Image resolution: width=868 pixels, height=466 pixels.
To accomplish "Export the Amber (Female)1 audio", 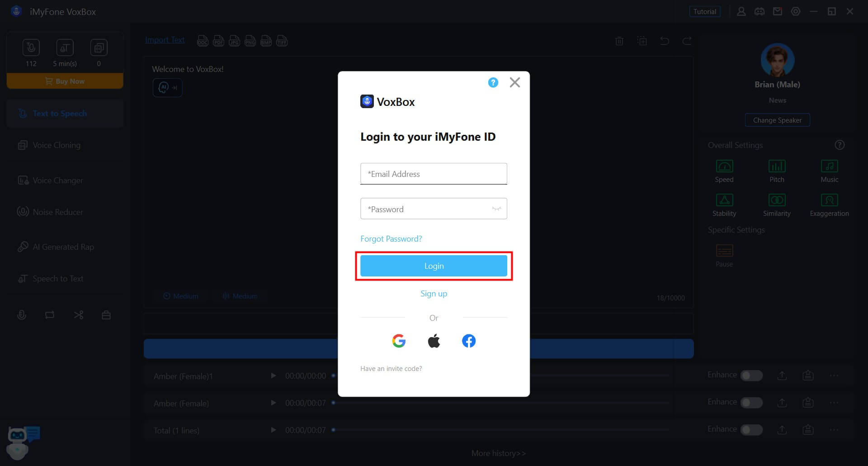I will pos(782,376).
